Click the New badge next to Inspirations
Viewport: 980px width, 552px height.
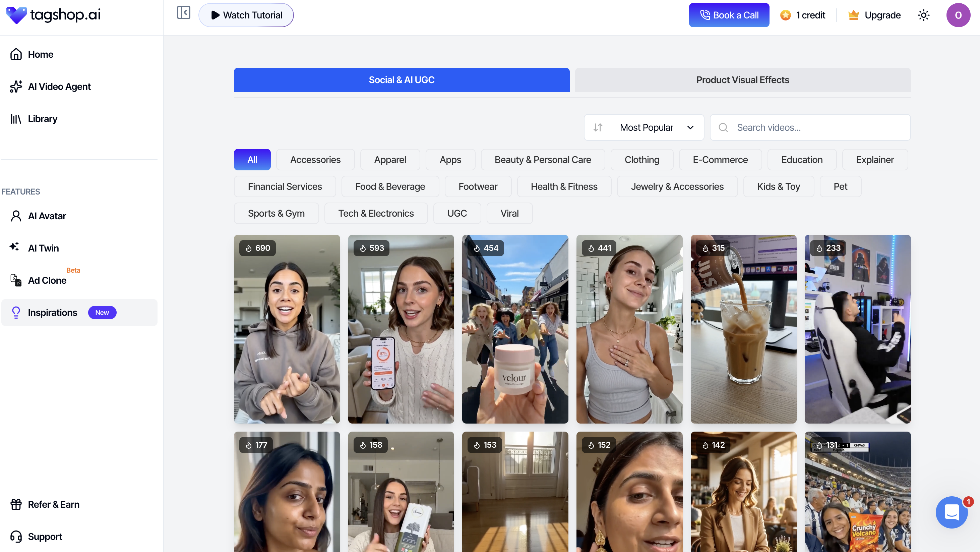point(102,313)
